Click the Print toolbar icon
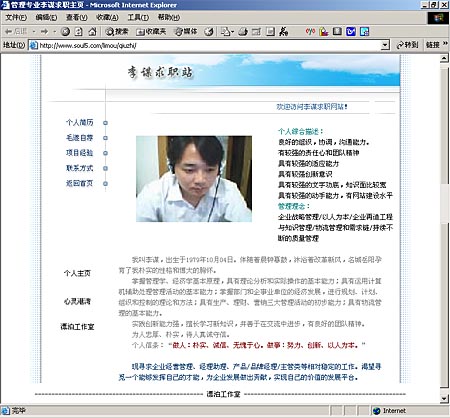 click(x=243, y=32)
